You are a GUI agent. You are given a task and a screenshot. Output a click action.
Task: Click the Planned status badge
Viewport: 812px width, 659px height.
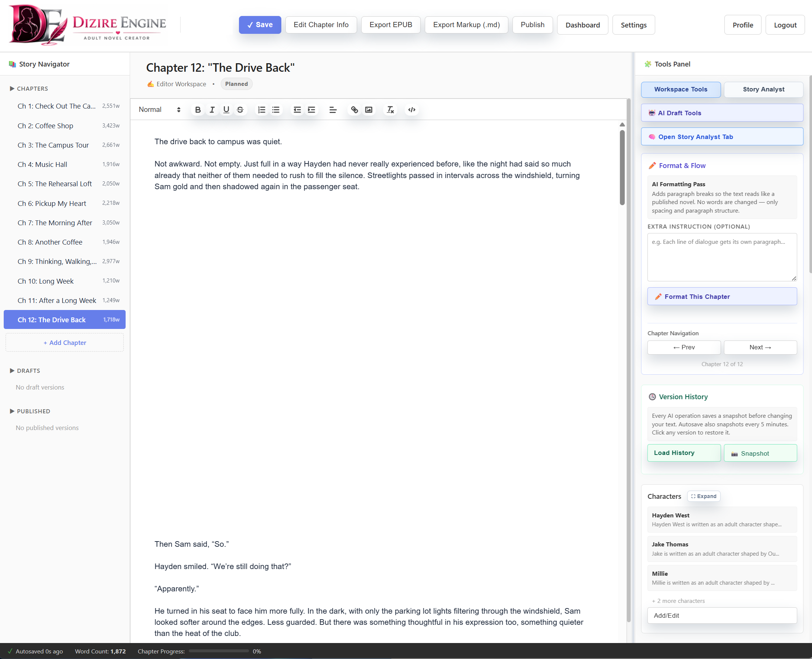coord(236,84)
